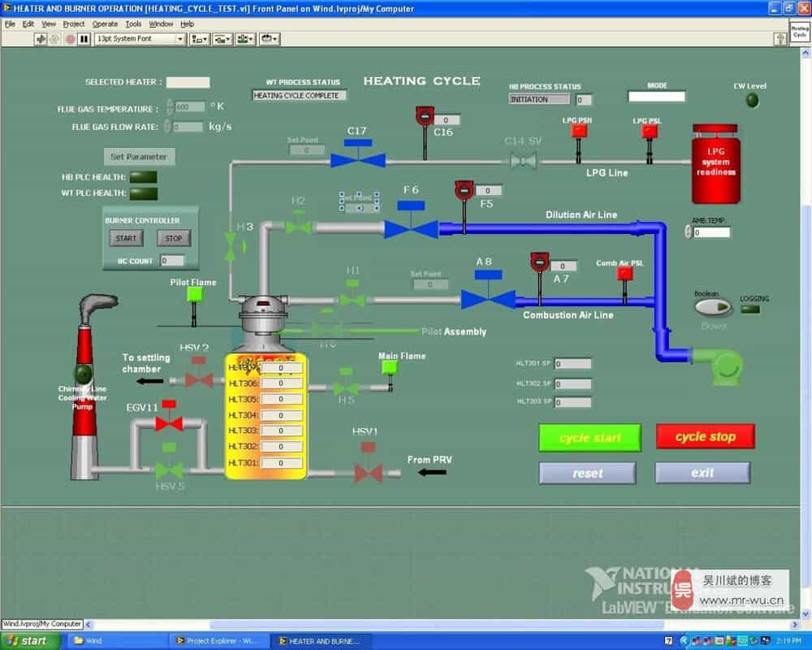Viewport: 812px width, 650px height.
Task: Toggle the LOGGING indicator
Action: click(x=749, y=310)
